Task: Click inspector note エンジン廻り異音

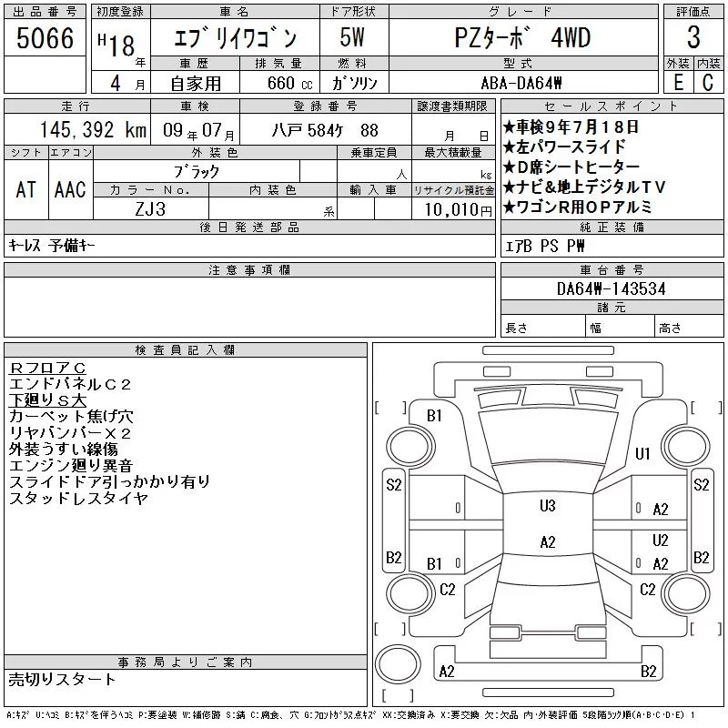Action: pyautogui.click(x=72, y=466)
